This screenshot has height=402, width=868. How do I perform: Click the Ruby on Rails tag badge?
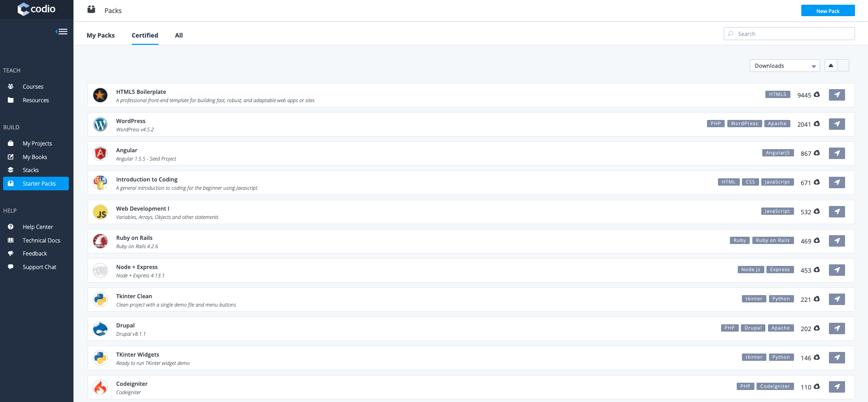pyautogui.click(x=773, y=240)
